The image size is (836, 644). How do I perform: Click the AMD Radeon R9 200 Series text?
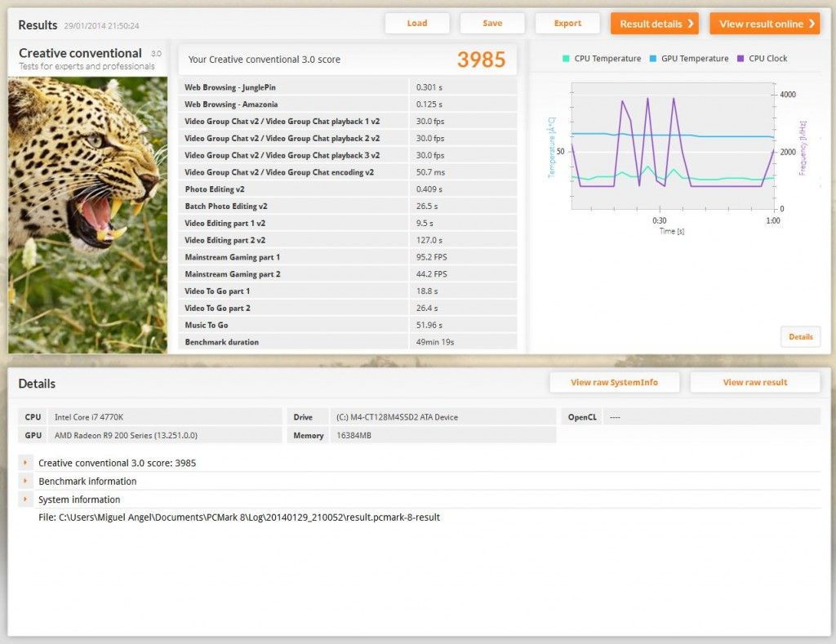[x=126, y=436]
